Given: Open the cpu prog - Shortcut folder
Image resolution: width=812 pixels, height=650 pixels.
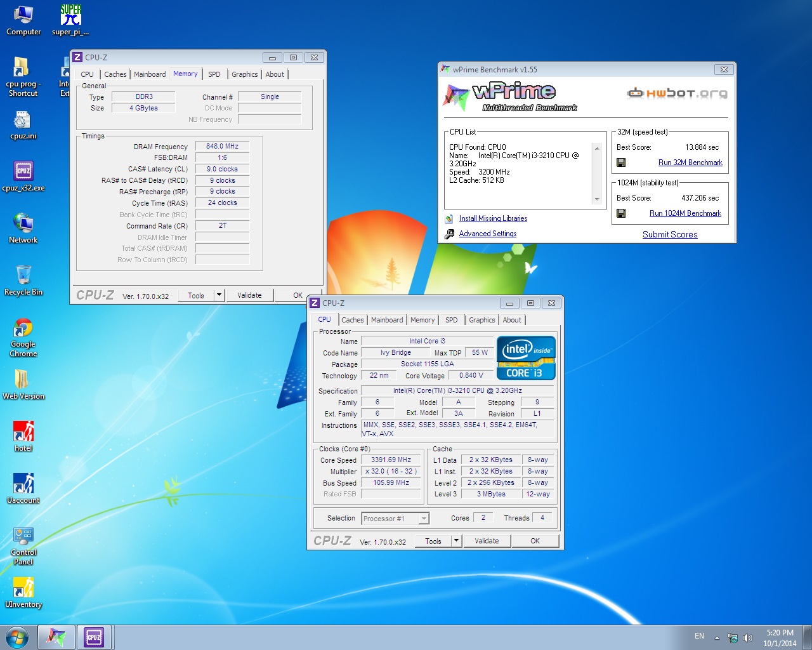Looking at the screenshot, I should (23, 77).
